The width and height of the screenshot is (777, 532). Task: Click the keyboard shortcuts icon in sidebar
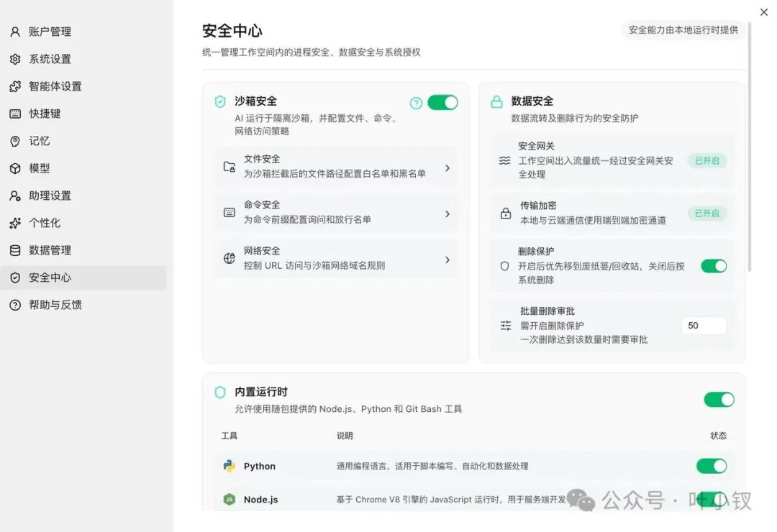(x=15, y=114)
